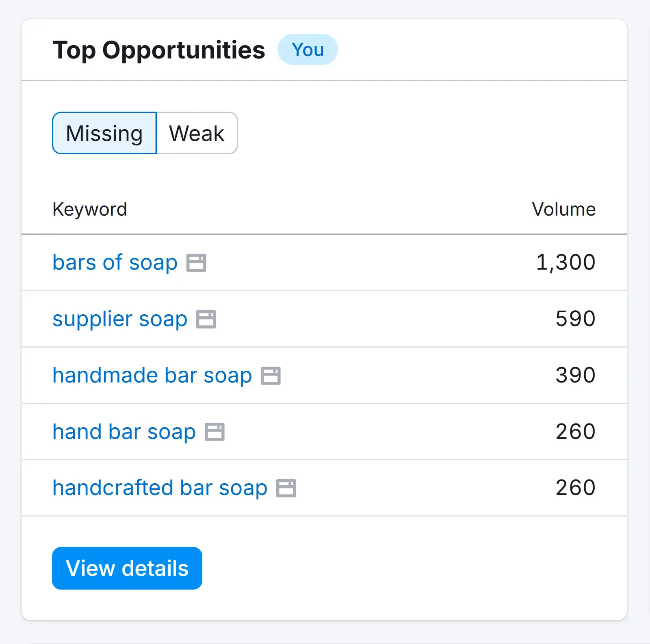Open the SERP preview icon for "handmade bar soap"
Viewport: 650px width, 644px height.
(271, 376)
